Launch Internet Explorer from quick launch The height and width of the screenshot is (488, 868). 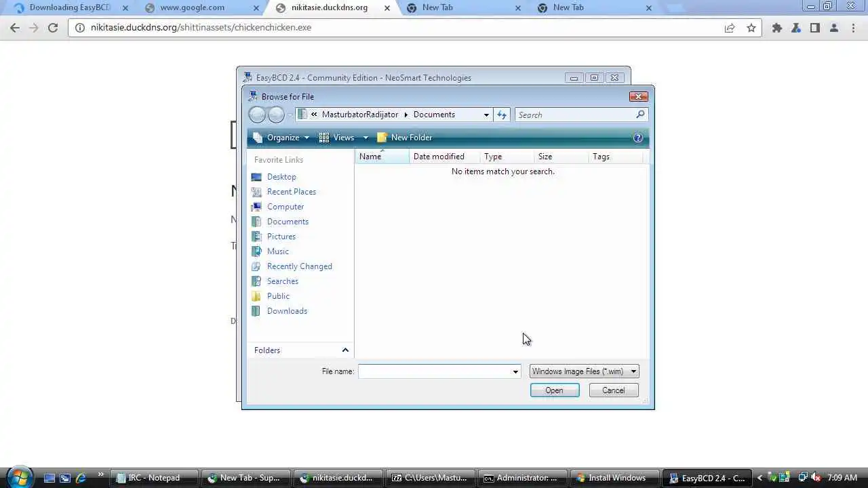(81, 478)
